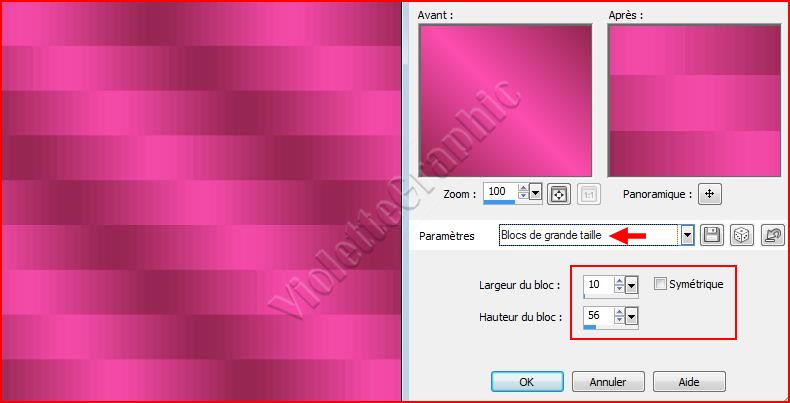Viewport: 790px width, 403px height.
Task: Enable the Symétrique checkbox
Action: (660, 284)
